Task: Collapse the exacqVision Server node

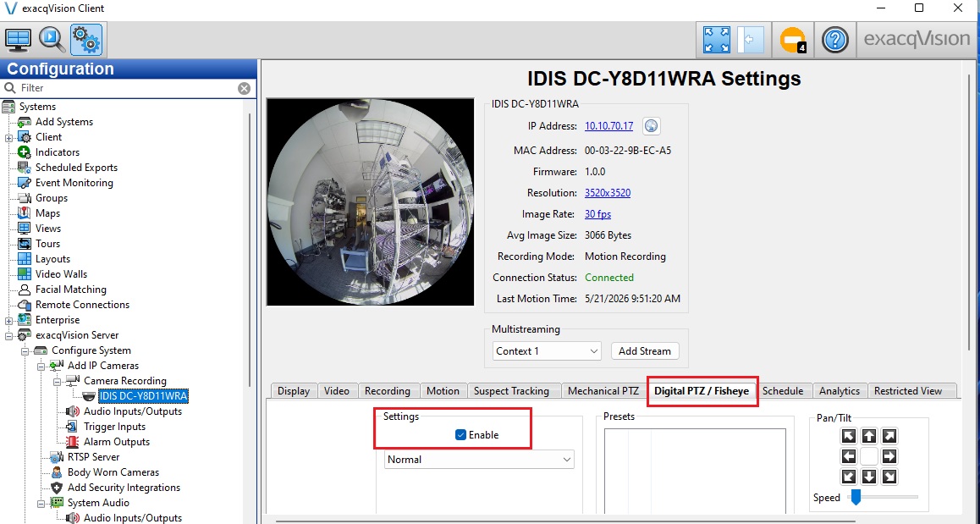Action: click(8, 336)
